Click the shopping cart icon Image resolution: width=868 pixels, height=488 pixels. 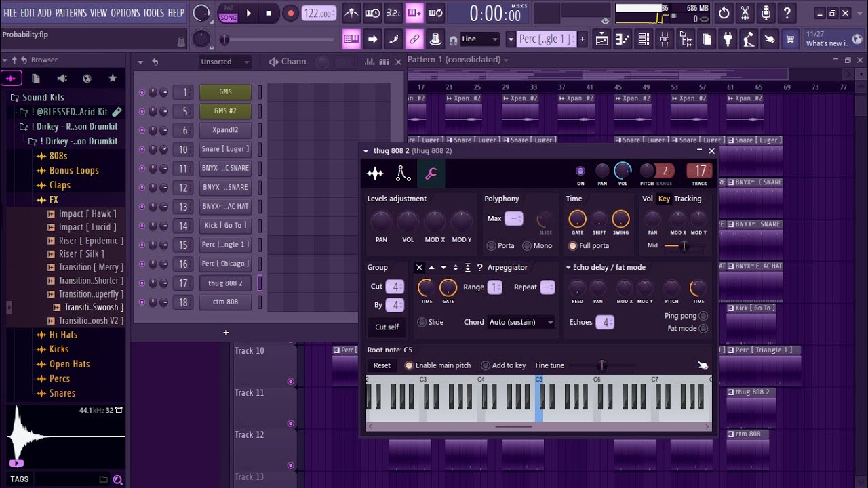790,39
